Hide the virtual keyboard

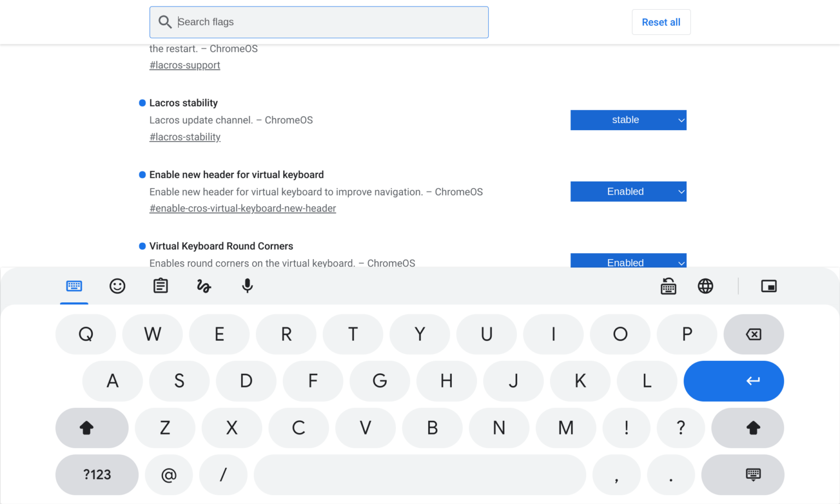743,475
